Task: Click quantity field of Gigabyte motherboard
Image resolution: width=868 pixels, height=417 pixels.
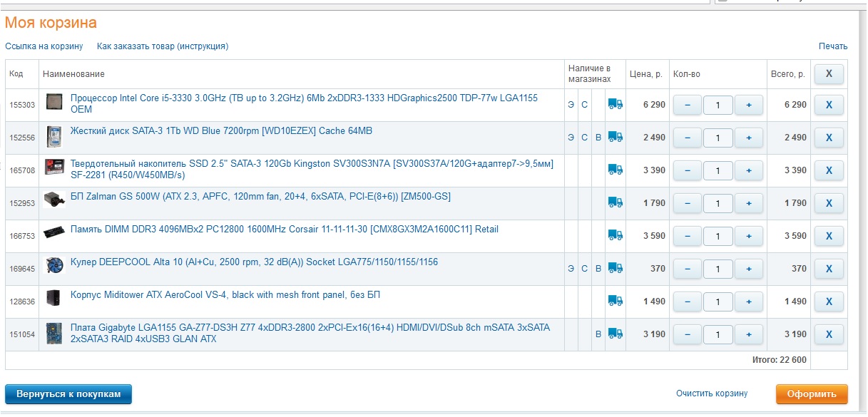Action: 718,334
